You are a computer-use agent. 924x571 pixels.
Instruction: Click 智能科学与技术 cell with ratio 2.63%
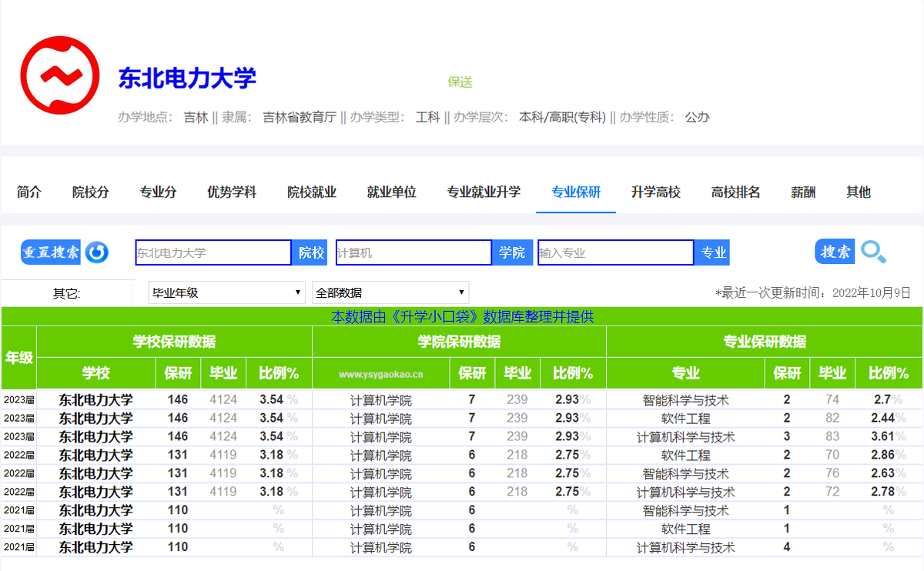pos(686,474)
